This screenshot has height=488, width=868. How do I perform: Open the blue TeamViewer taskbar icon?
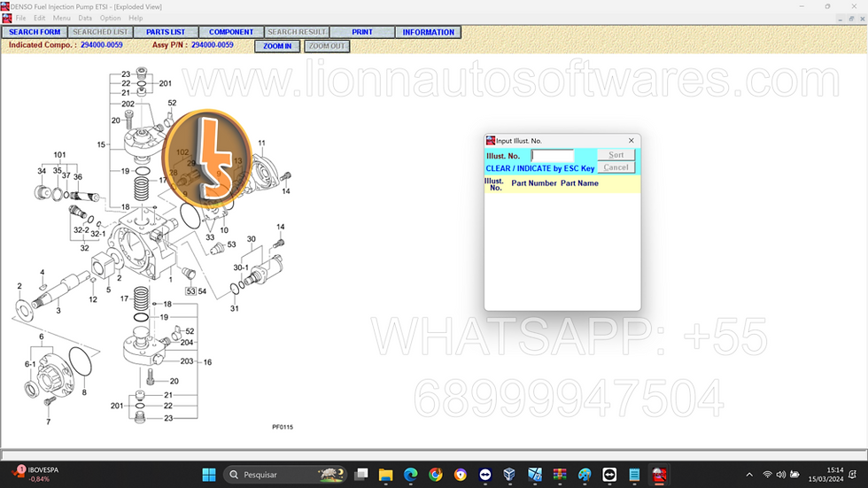pos(485,475)
